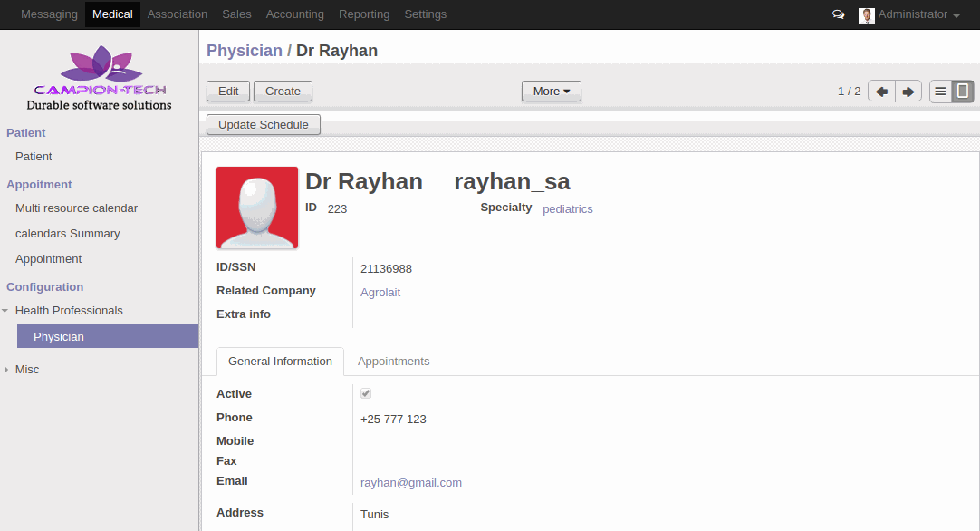Click the Mobile field label
This screenshot has height=531, width=980.
click(x=235, y=441)
